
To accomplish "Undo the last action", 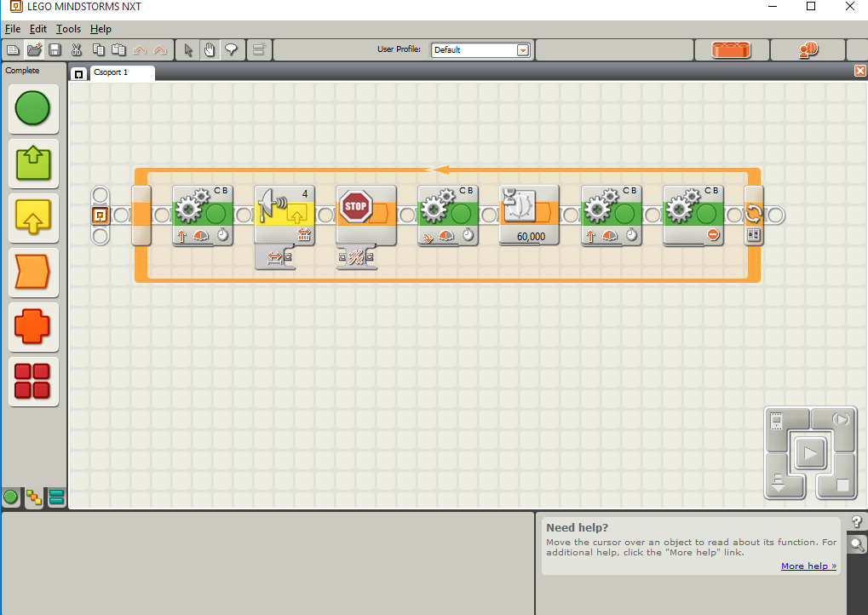I will [x=140, y=49].
